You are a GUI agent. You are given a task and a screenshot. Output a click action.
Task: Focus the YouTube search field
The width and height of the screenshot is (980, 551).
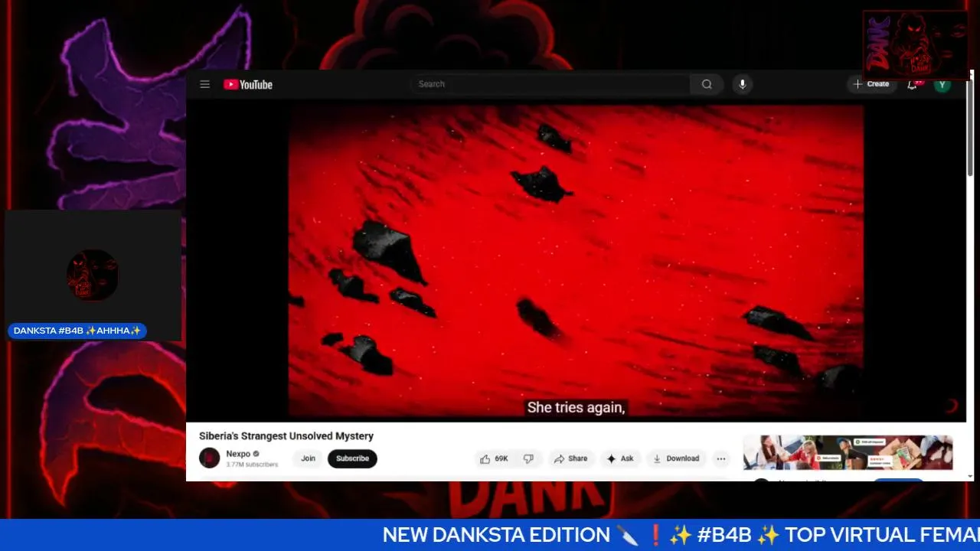coord(550,84)
